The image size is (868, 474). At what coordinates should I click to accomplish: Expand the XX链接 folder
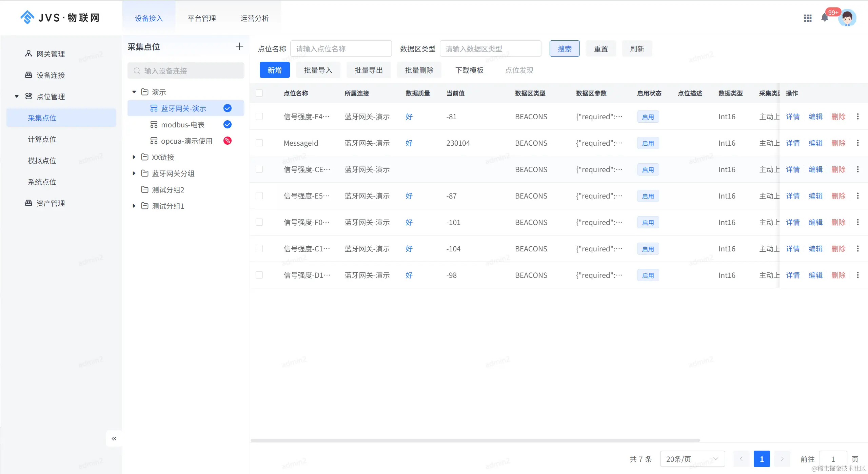(134, 157)
